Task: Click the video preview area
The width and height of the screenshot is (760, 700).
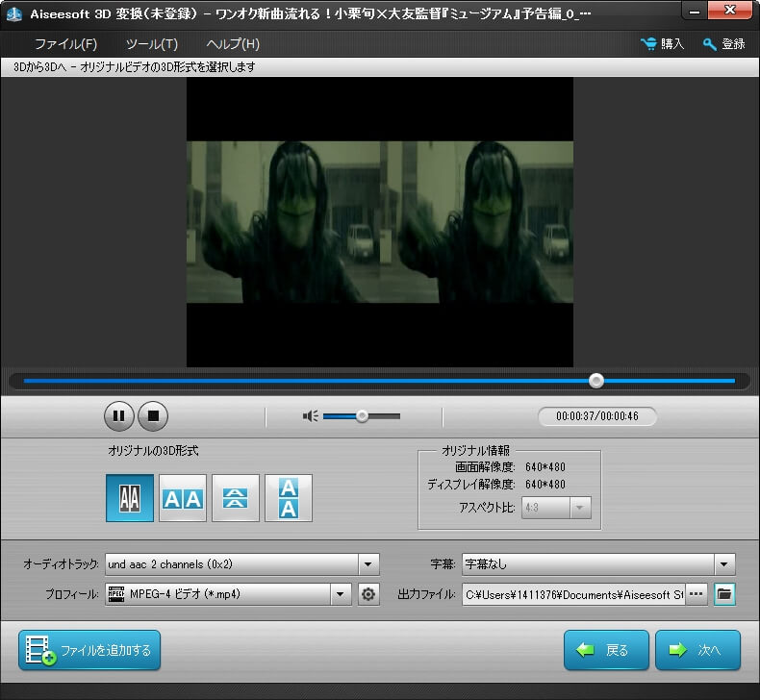Action: pos(380,222)
